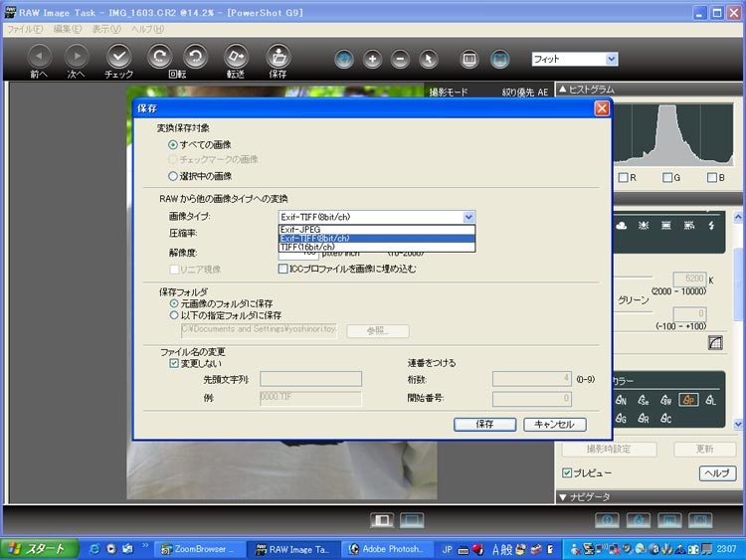746x560 pixels.
Task: Click the 転送 transfer toolbar icon
Action: click(236, 57)
